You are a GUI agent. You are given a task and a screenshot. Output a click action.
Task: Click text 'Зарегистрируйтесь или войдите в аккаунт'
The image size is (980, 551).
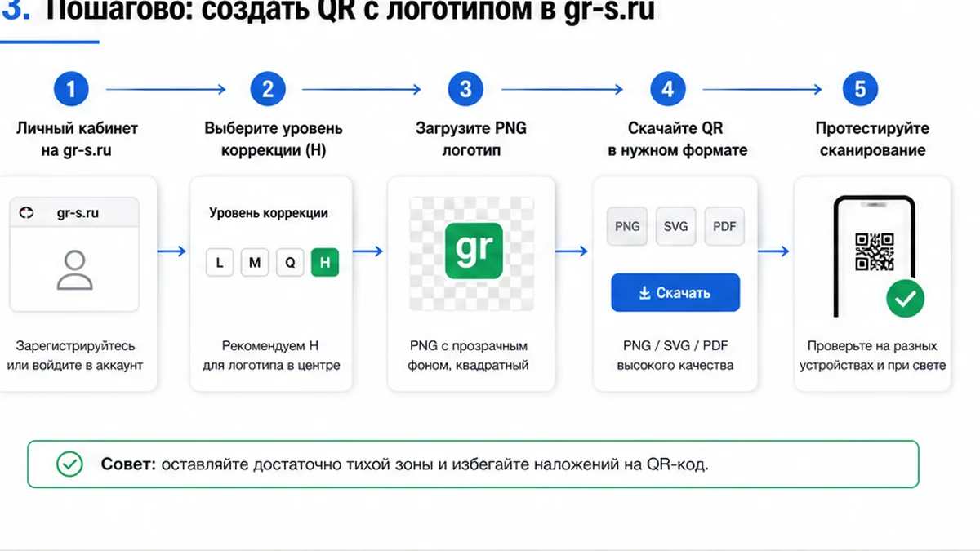click(x=74, y=356)
